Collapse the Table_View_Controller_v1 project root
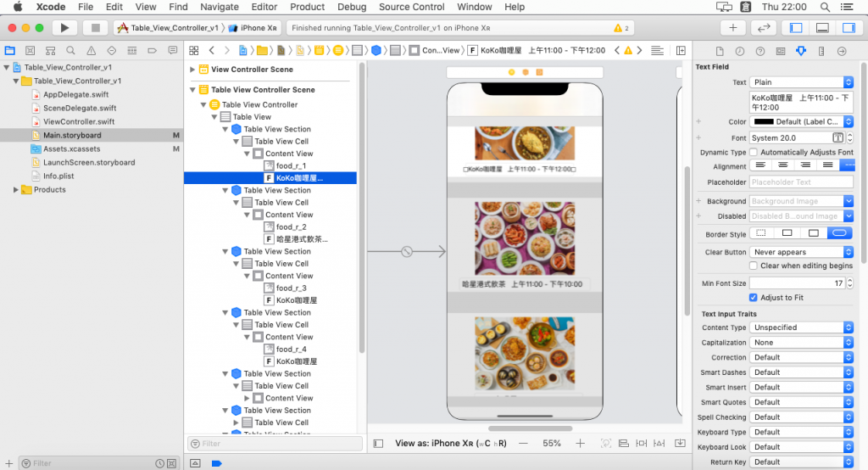The height and width of the screenshot is (470, 868). tap(6, 67)
